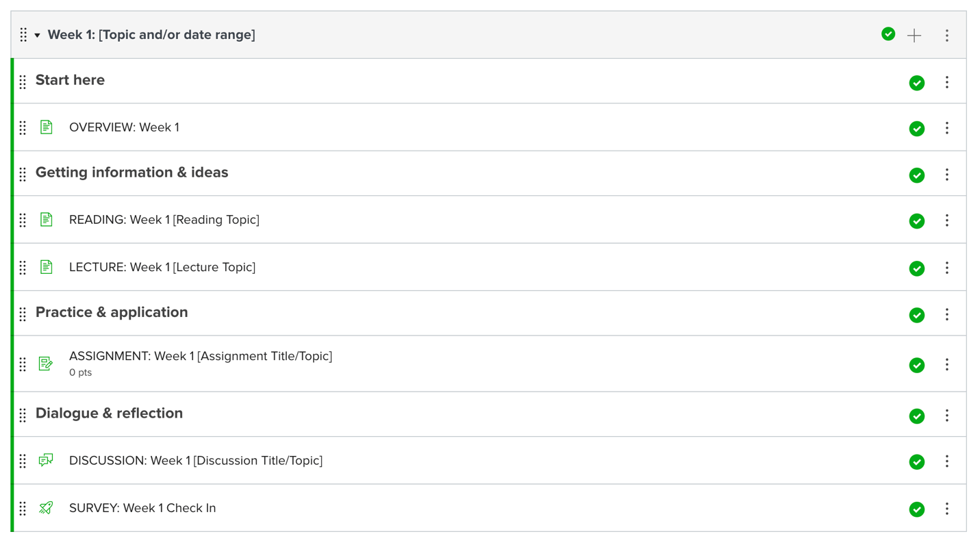
Task: Open the options menu for LECTURE: Week 1
Action: pos(947,268)
